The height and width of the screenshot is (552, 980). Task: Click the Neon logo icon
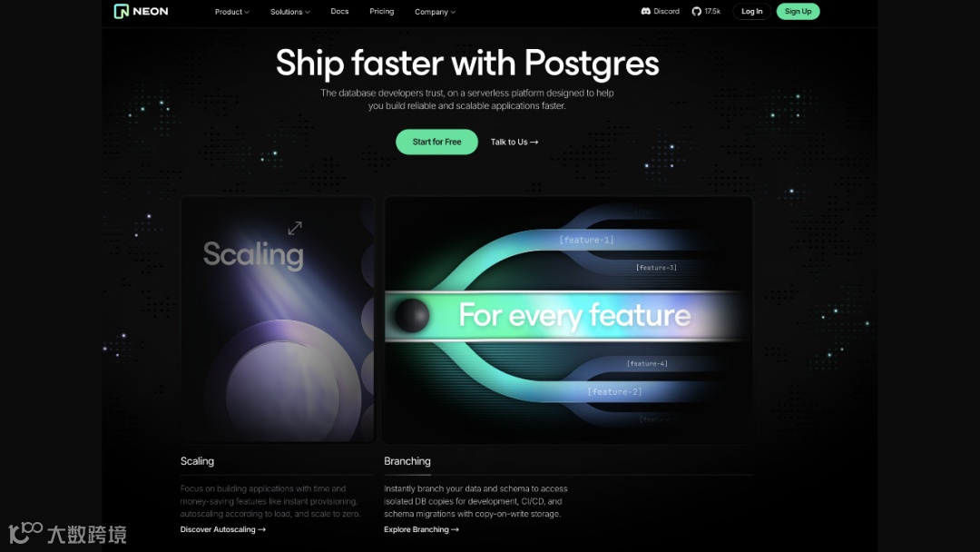(122, 11)
